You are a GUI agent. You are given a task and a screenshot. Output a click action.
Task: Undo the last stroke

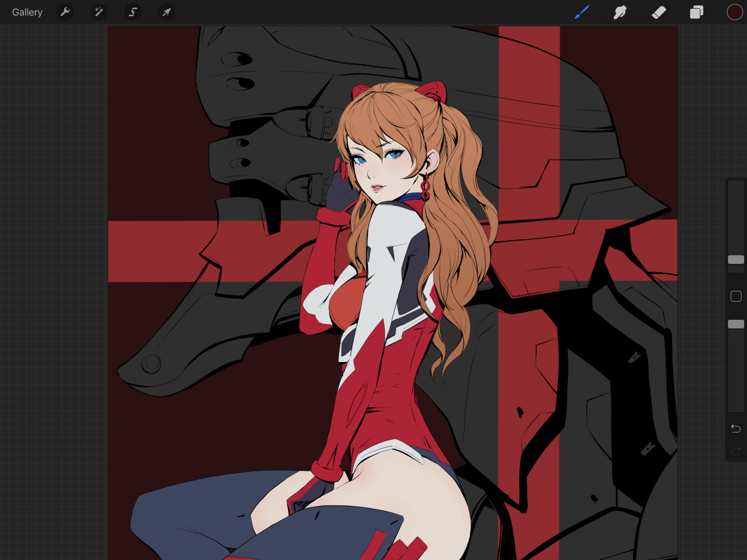pyautogui.click(x=736, y=428)
